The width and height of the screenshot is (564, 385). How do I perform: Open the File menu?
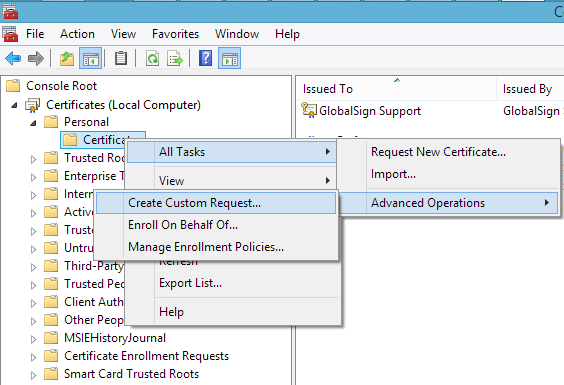point(35,34)
